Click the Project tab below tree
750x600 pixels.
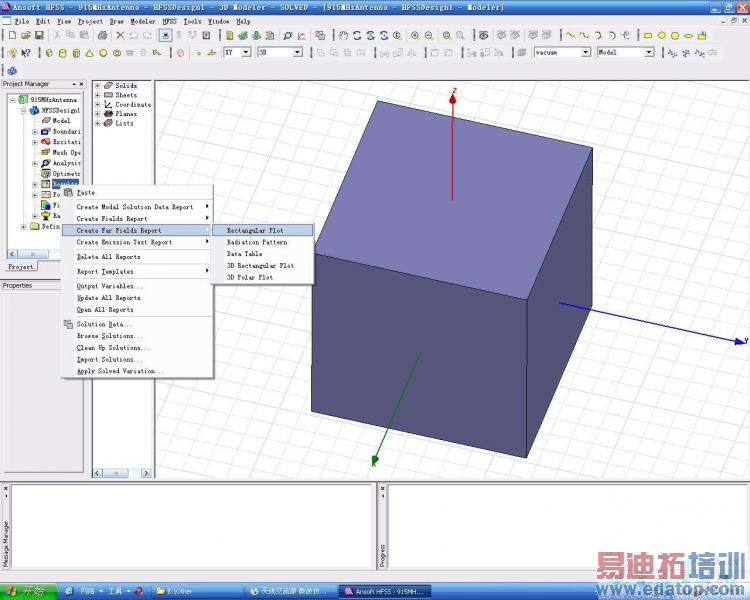coord(21,267)
